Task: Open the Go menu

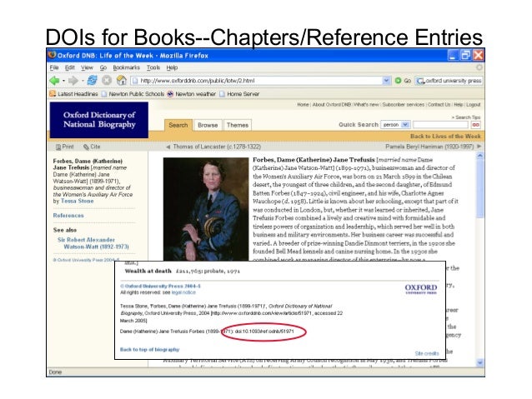Action: 103,67
